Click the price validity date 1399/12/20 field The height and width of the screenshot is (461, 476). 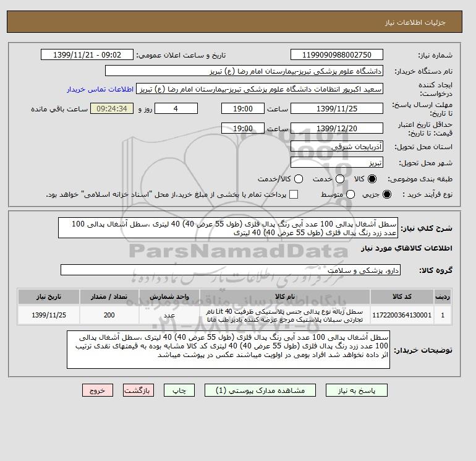[337, 128]
